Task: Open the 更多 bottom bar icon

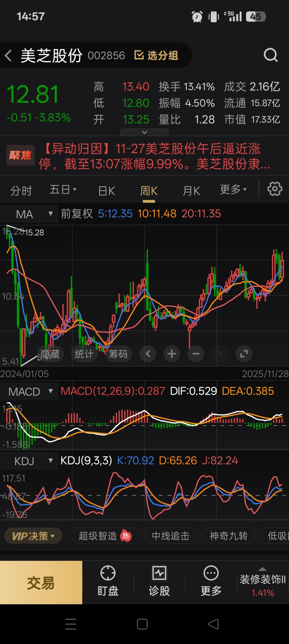Action: (x=211, y=581)
